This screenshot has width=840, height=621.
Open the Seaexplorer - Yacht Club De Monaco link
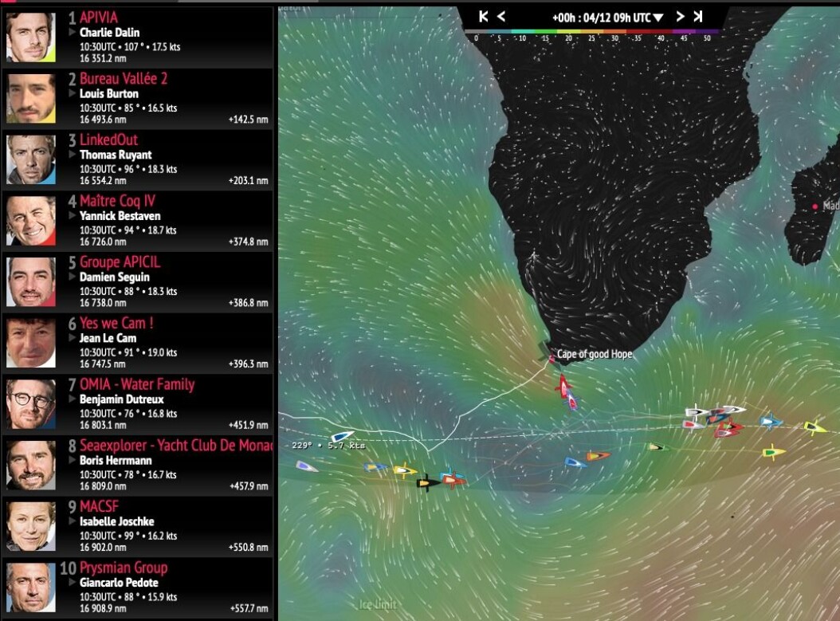point(175,445)
